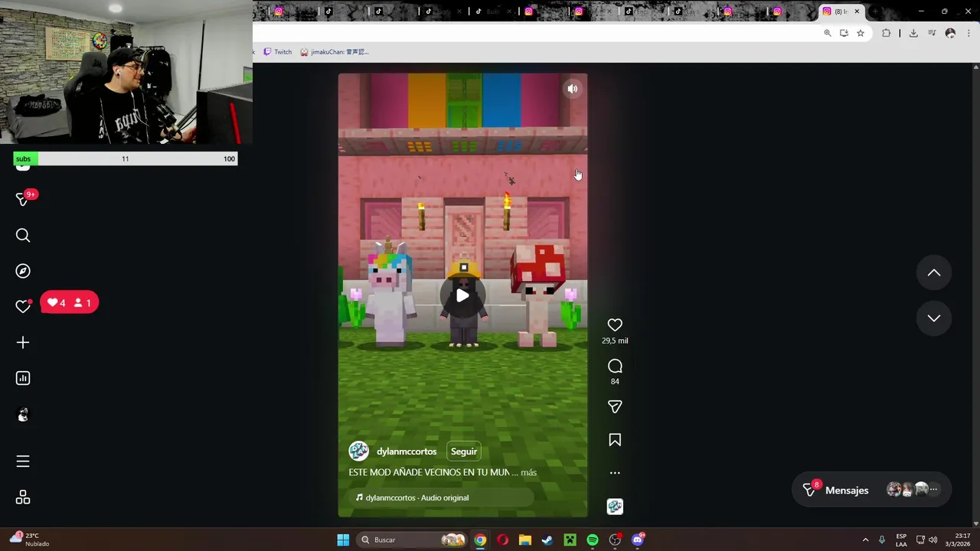The image size is (980, 551).
Task: Click the subs goal progress bar
Action: point(126,159)
